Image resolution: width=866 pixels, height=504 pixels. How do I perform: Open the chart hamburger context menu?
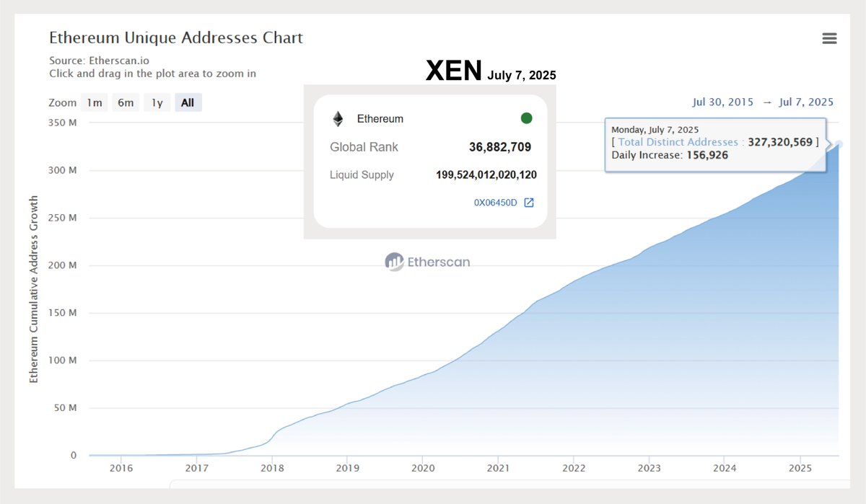829,39
